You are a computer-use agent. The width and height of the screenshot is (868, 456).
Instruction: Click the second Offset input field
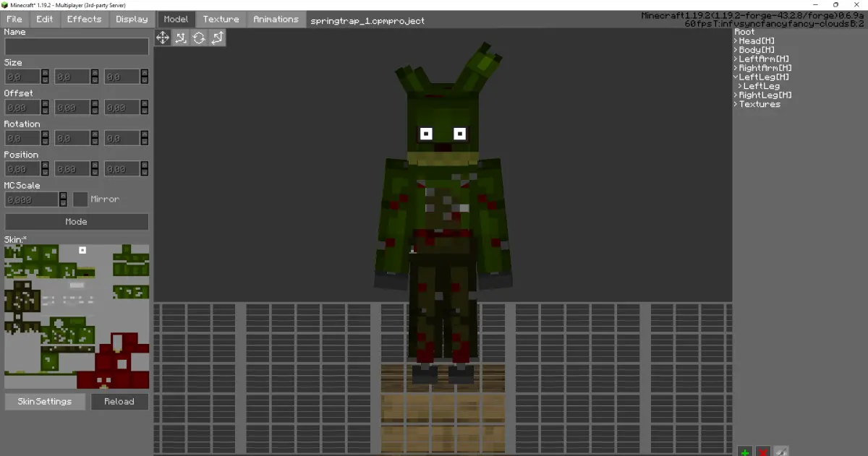coord(72,107)
